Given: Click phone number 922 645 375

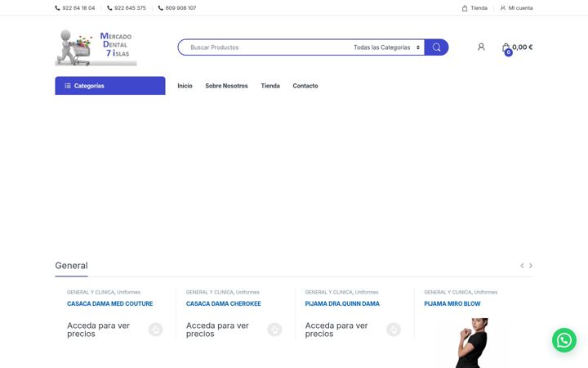Looking at the screenshot, I should coord(127,8).
